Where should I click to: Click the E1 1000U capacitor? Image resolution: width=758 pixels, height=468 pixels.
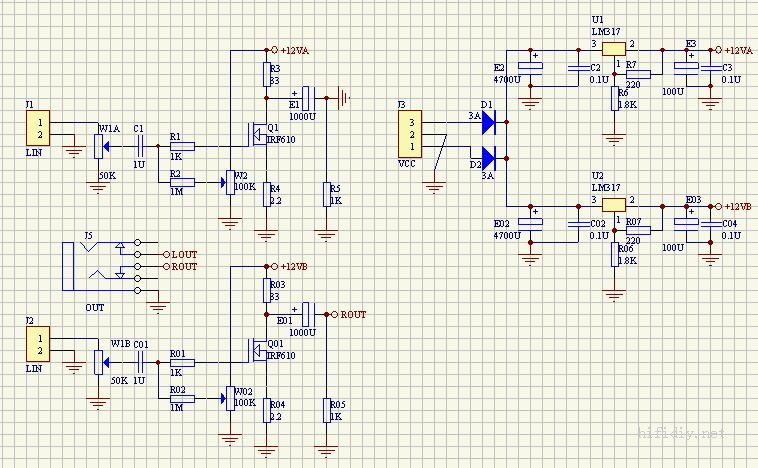pyautogui.click(x=309, y=98)
